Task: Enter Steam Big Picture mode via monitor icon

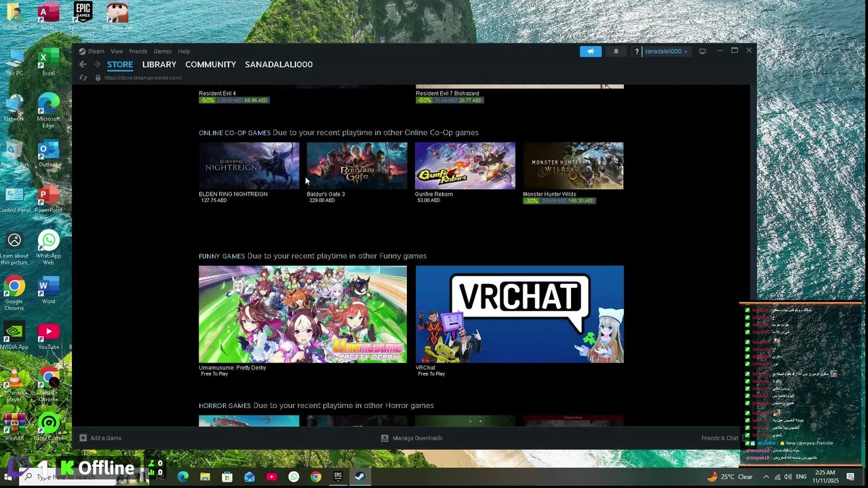Action: coord(703,52)
